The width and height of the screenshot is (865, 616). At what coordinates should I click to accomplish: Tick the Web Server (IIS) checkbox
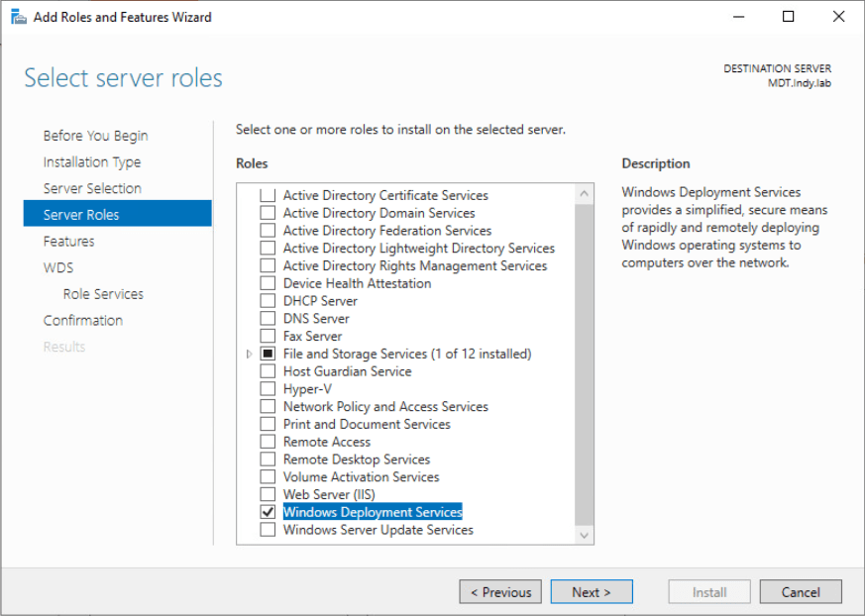[x=268, y=494]
